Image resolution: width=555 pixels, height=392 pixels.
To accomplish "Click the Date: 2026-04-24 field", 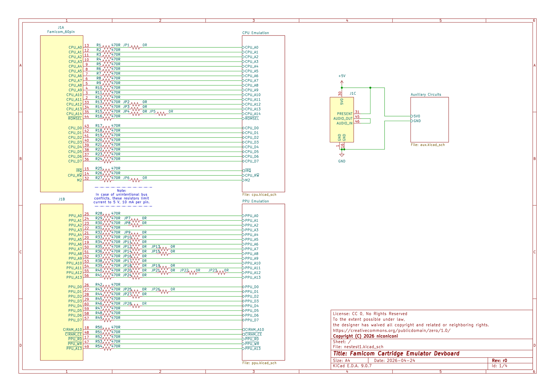I will click(395, 361).
